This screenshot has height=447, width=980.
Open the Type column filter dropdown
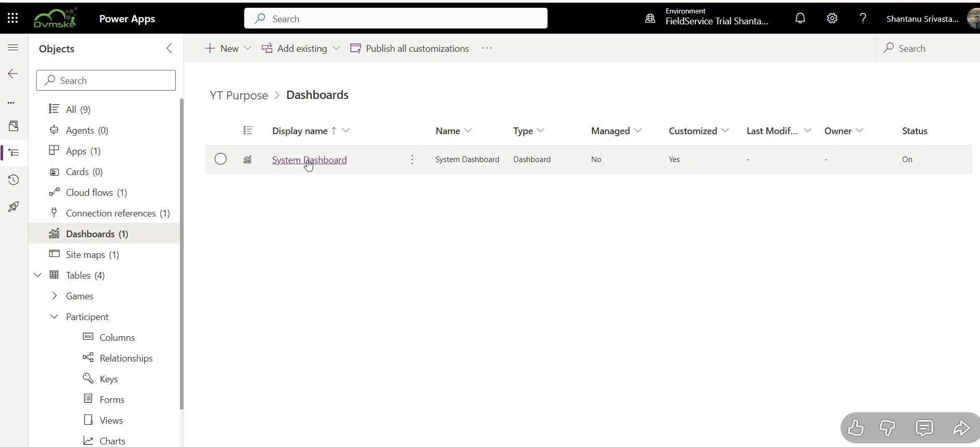(x=541, y=131)
